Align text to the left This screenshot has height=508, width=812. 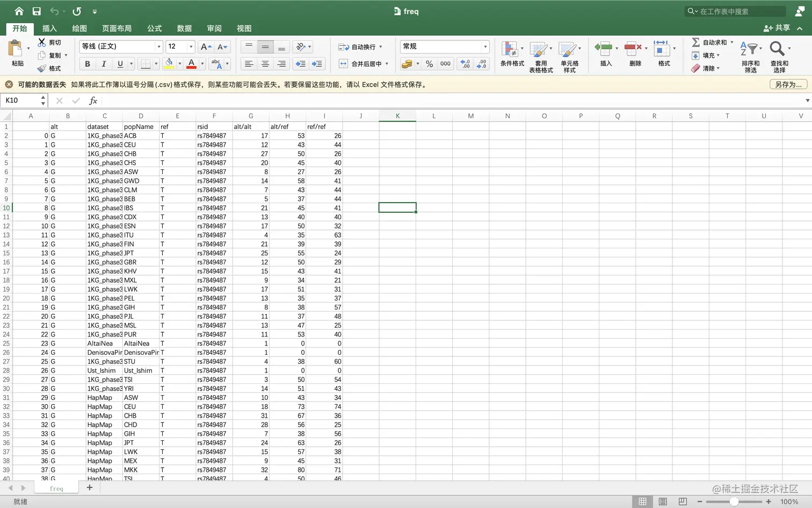point(249,64)
